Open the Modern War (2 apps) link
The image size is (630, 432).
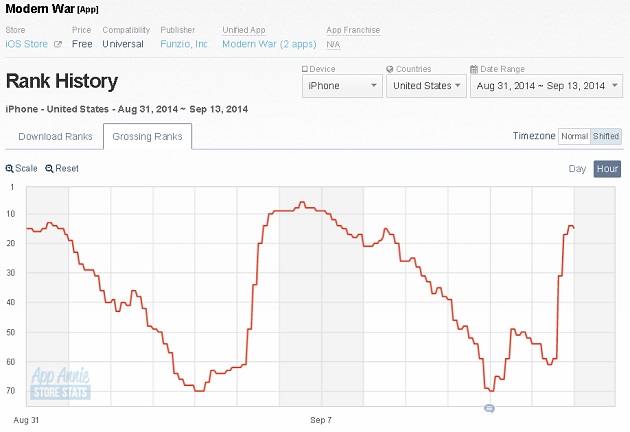tap(269, 44)
